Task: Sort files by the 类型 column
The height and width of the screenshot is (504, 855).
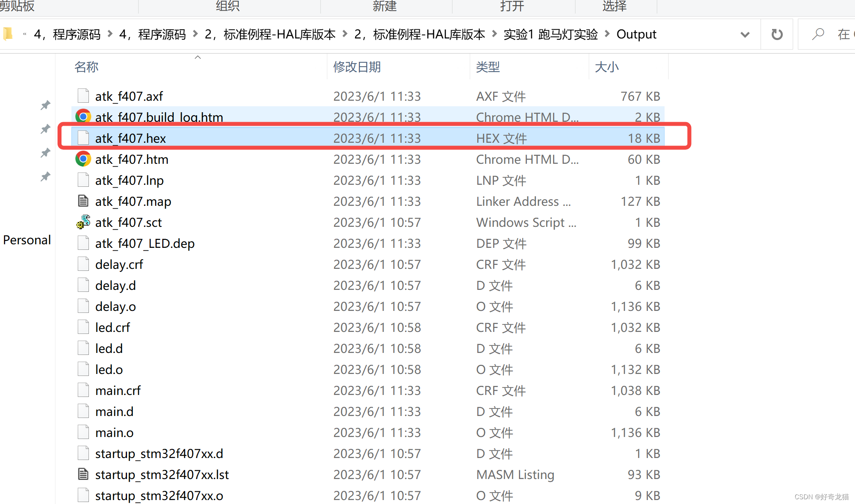Action: click(488, 67)
